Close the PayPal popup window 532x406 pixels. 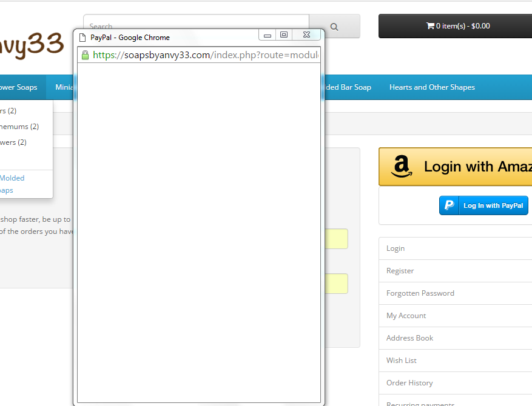point(306,35)
